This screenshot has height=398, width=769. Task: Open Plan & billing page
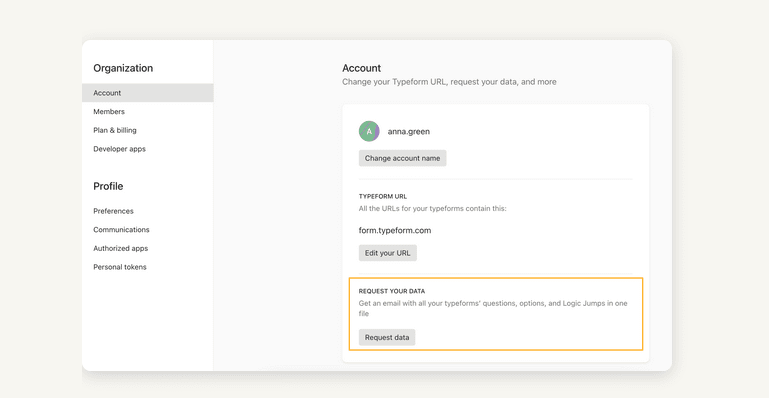(115, 130)
